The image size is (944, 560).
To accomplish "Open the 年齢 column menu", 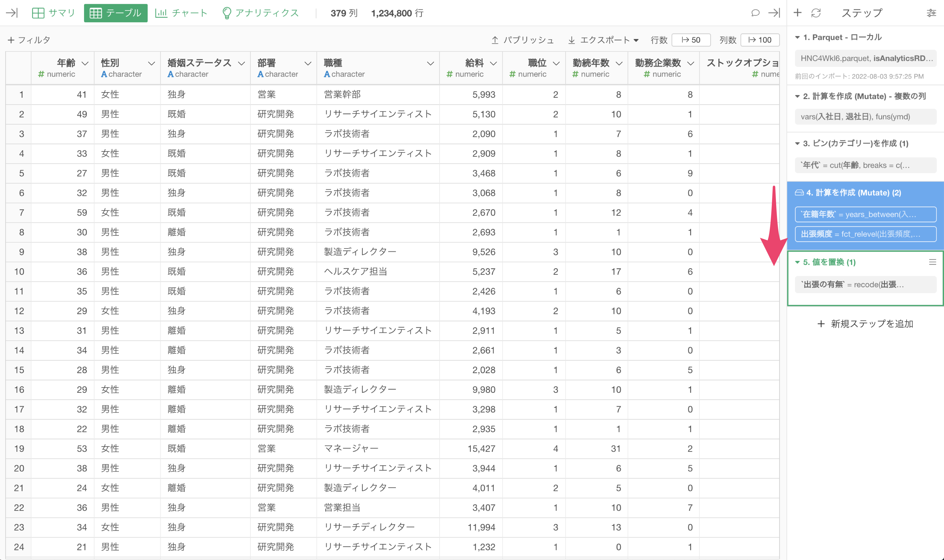I will [85, 63].
